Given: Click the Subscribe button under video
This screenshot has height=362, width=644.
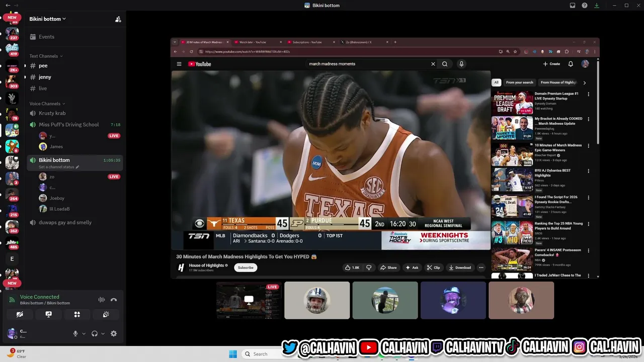Looking at the screenshot, I should [246, 267].
